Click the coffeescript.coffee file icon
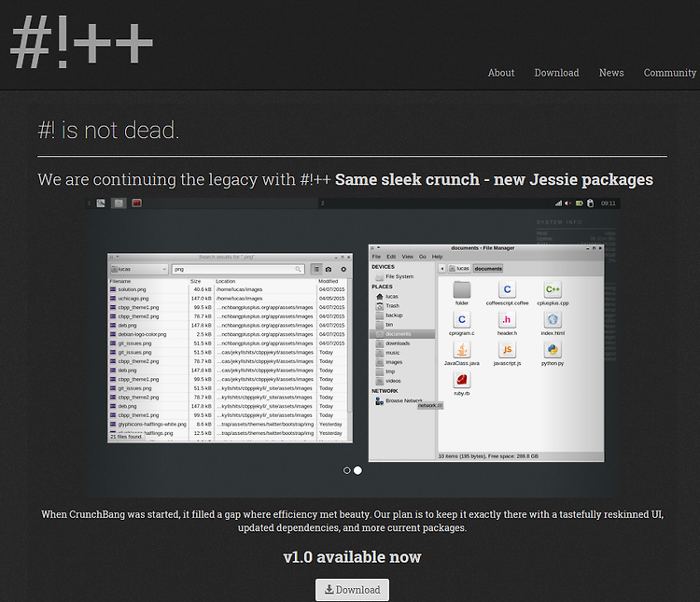 click(507, 289)
